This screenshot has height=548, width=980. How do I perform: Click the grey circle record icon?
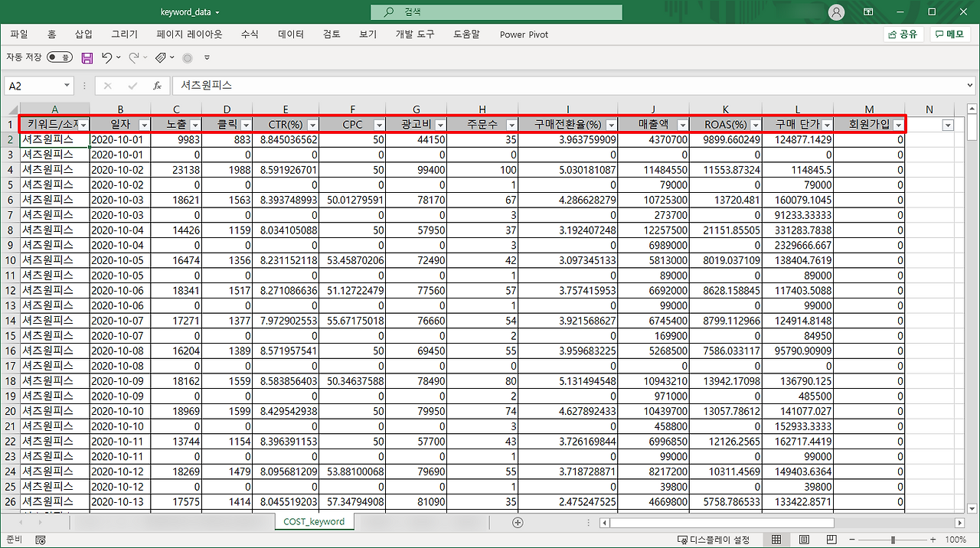(x=187, y=58)
